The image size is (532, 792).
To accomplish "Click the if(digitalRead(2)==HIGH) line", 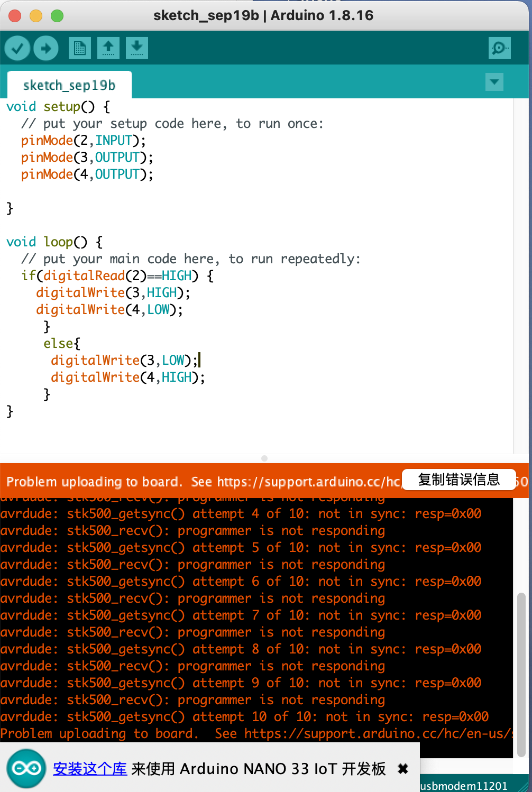I will click(x=117, y=276).
